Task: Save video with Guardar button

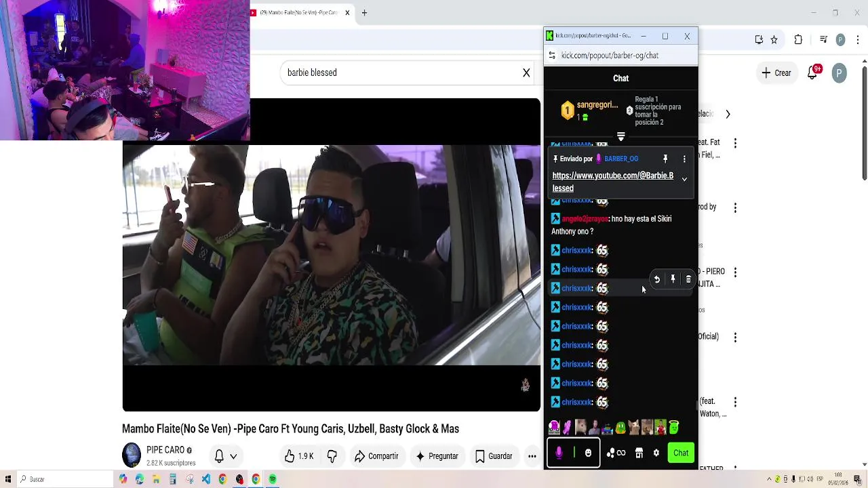Action: pyautogui.click(x=493, y=456)
